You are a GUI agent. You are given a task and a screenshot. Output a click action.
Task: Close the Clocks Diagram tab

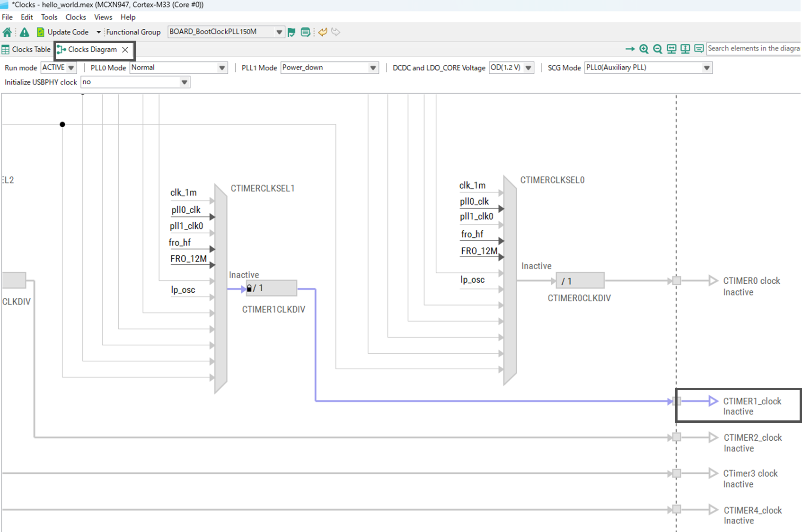click(x=125, y=50)
